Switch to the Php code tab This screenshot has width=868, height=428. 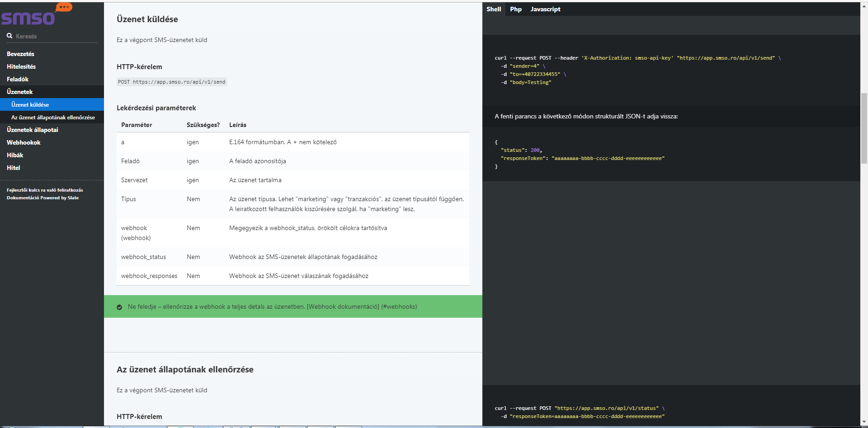(x=516, y=9)
